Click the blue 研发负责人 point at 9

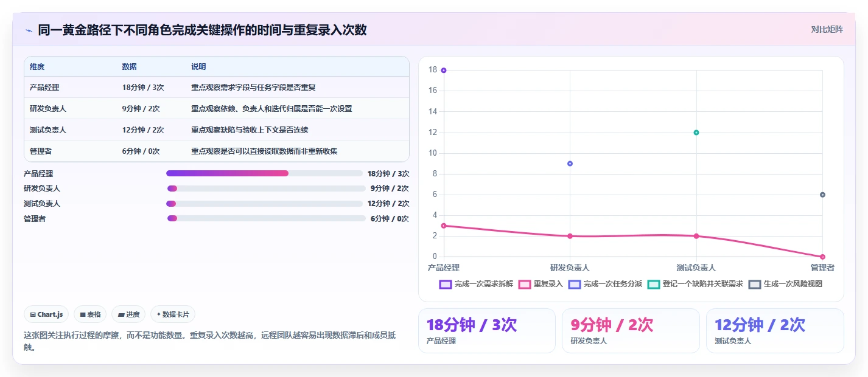[x=570, y=164]
